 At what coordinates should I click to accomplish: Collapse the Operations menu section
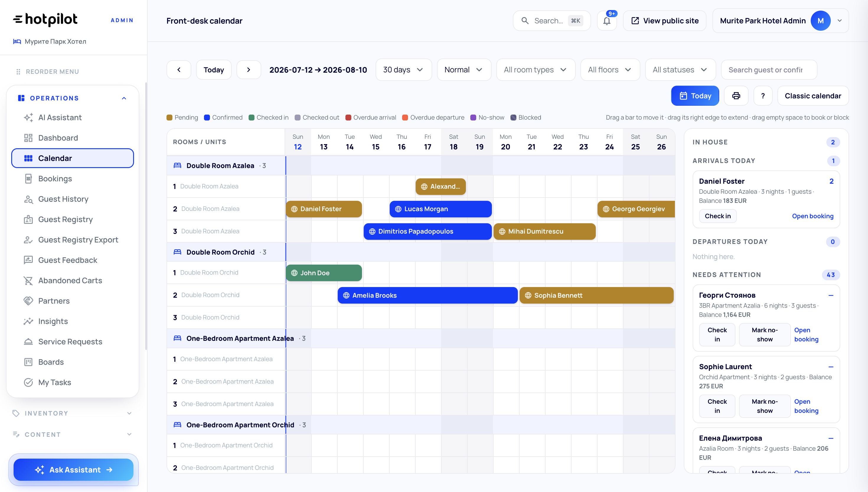(x=124, y=98)
